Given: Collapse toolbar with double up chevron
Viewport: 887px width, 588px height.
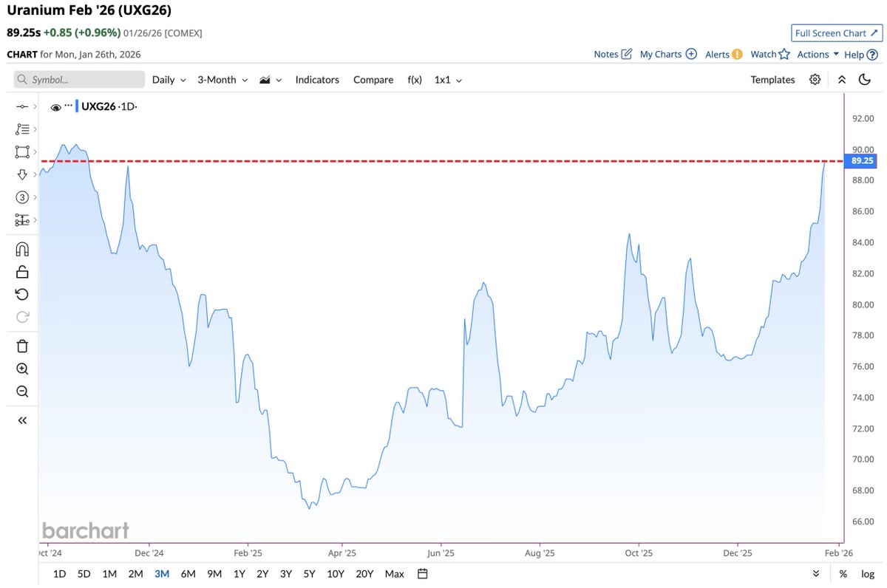Looking at the screenshot, I should (841, 80).
